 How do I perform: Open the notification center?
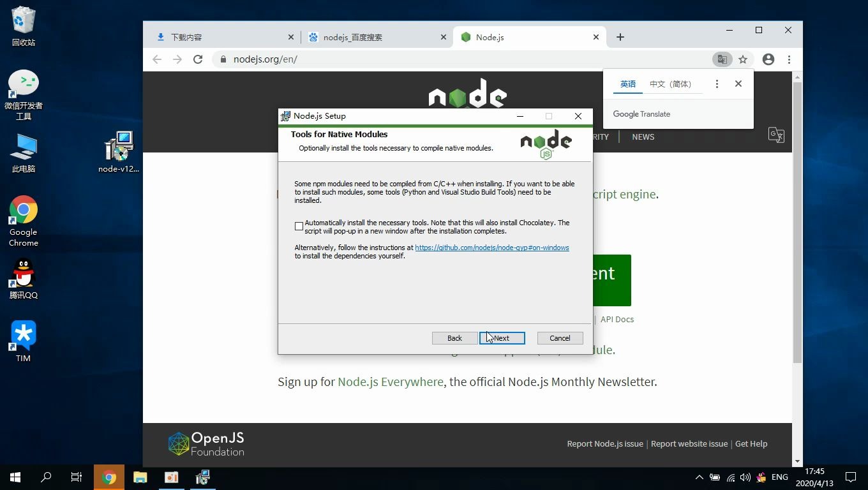[x=851, y=477]
